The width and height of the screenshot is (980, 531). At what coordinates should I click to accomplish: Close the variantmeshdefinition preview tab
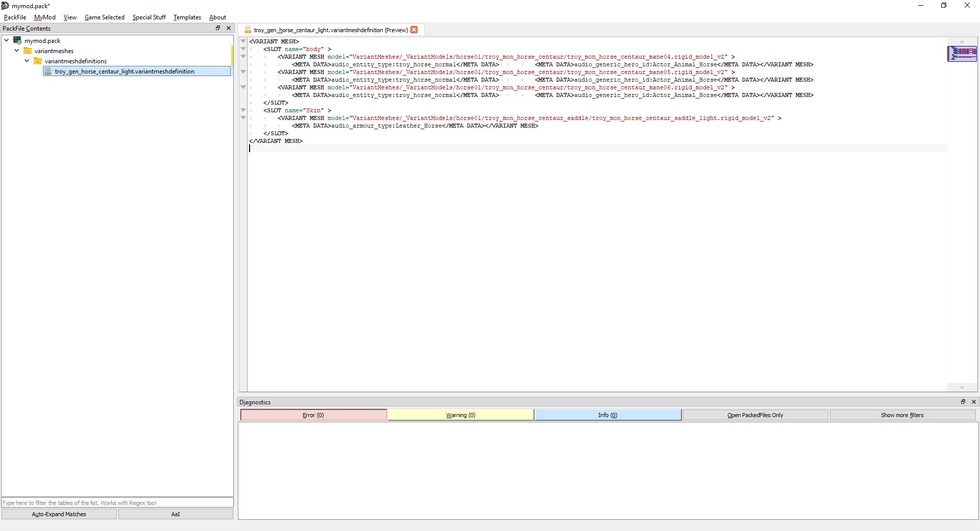click(414, 30)
